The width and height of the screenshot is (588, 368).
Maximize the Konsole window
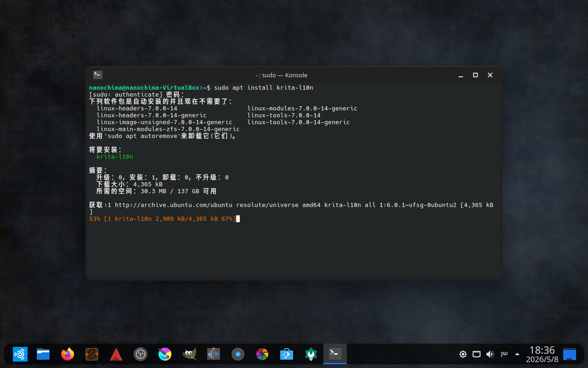(x=475, y=75)
